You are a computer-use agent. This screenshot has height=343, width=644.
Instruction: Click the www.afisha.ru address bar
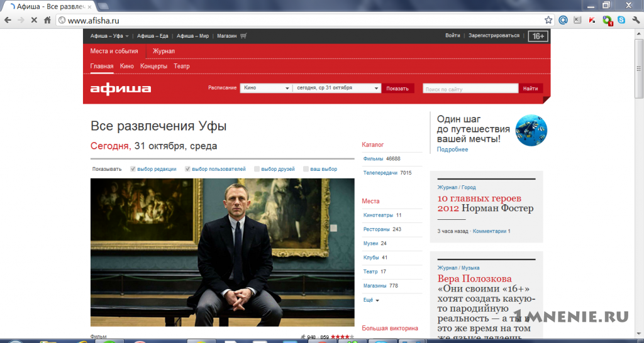tap(304, 20)
